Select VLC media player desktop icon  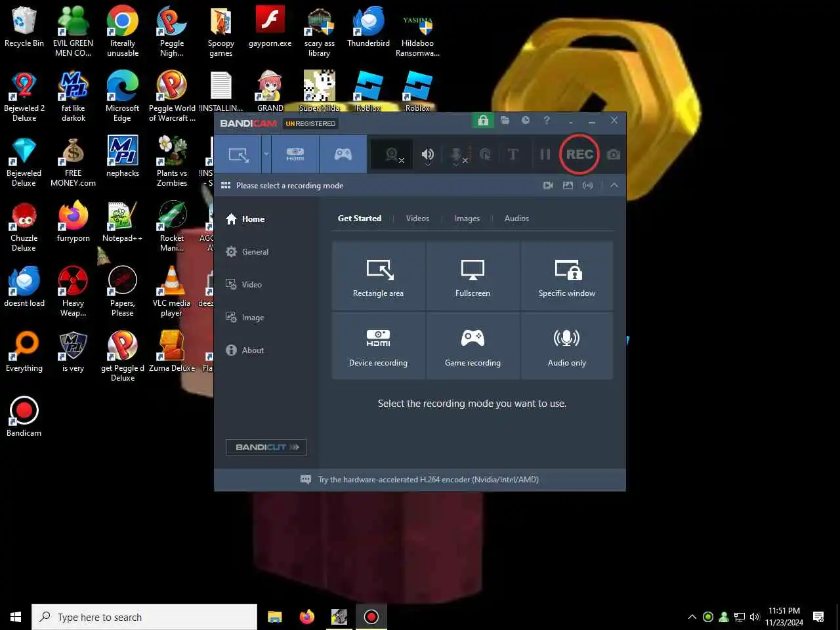171,292
